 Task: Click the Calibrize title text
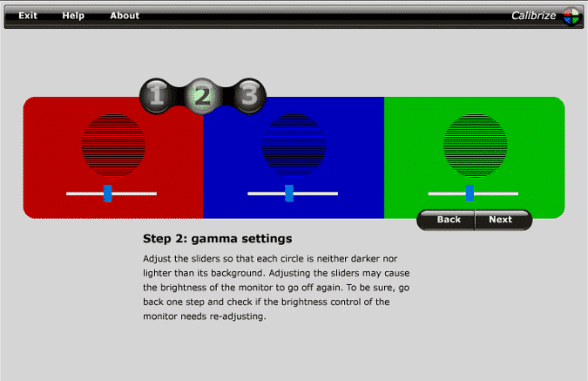click(535, 16)
